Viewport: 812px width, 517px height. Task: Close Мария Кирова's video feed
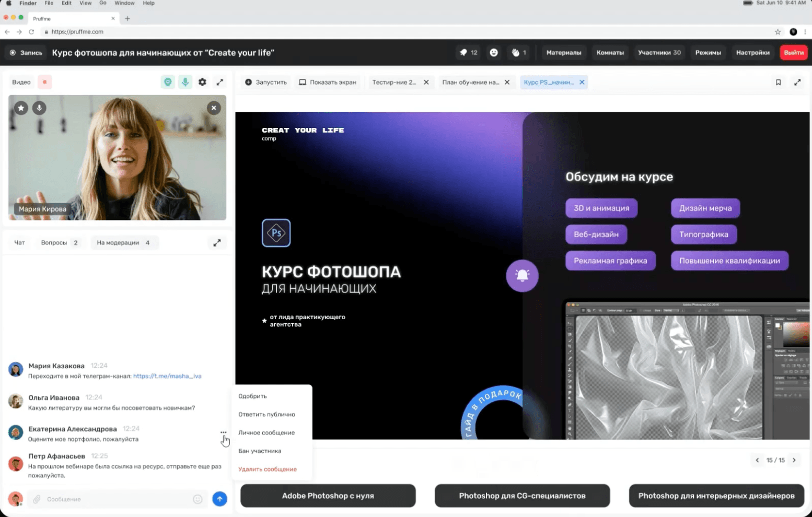coord(214,108)
